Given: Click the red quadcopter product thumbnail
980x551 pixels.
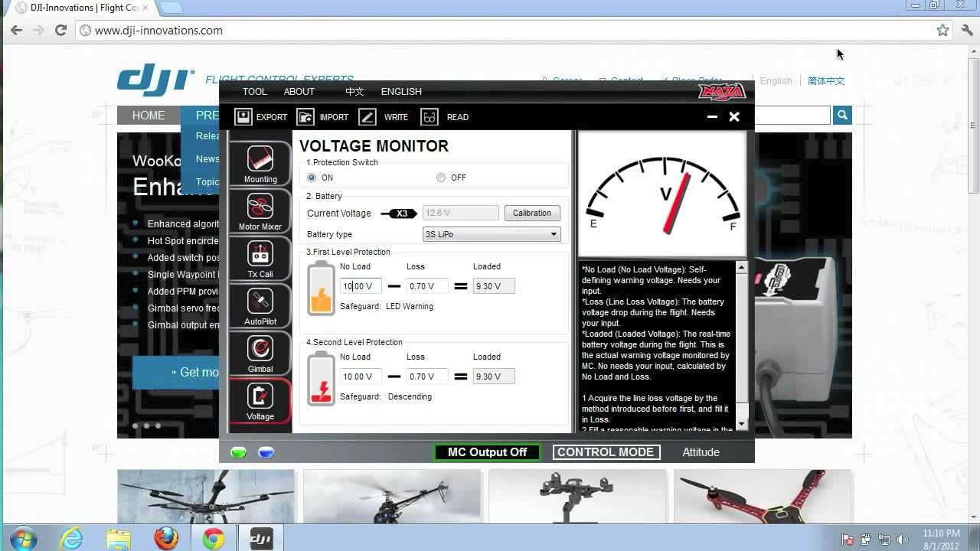Looking at the screenshot, I should tap(763, 497).
